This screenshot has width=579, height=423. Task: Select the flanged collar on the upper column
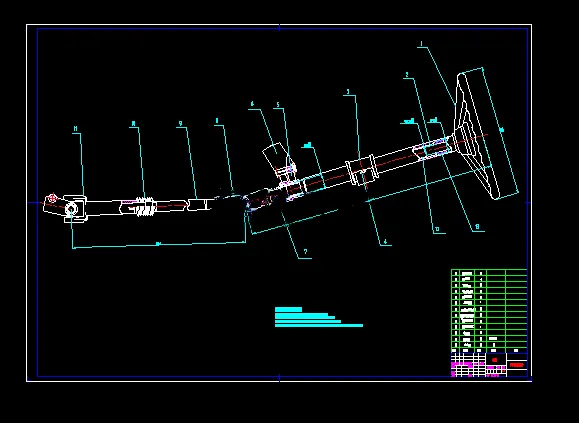[361, 170]
